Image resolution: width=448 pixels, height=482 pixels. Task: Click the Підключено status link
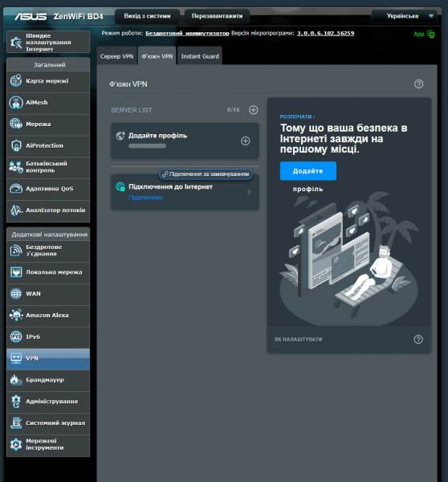coord(145,198)
